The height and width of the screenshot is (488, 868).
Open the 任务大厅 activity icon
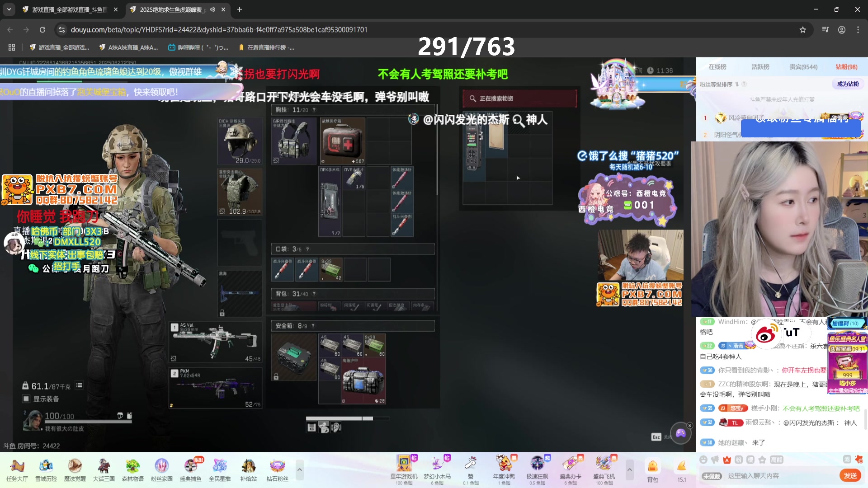point(17,470)
